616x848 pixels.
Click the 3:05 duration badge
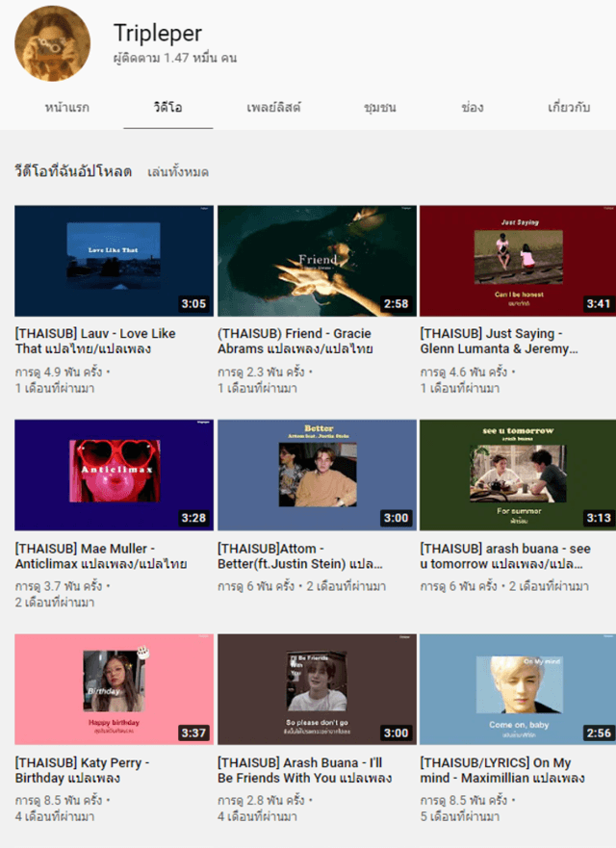(x=193, y=304)
